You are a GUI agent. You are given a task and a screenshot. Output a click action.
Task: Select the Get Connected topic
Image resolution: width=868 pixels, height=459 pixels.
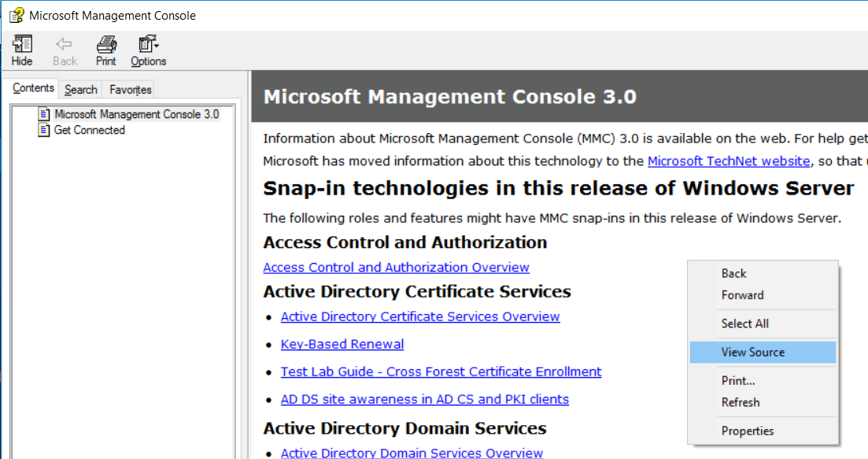[89, 130]
